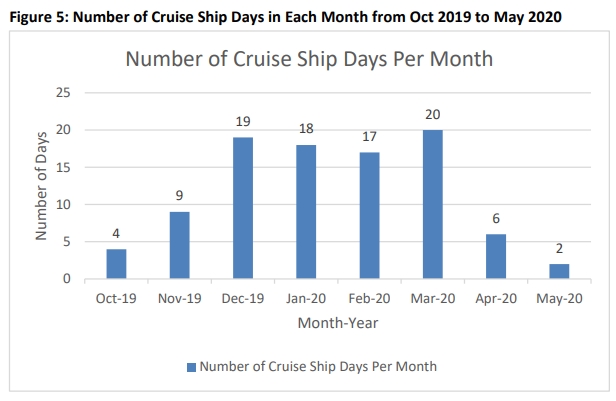Image resolution: width=616 pixels, height=401 pixels.
Task: Select data label 2 above May-20
Action: pos(559,249)
